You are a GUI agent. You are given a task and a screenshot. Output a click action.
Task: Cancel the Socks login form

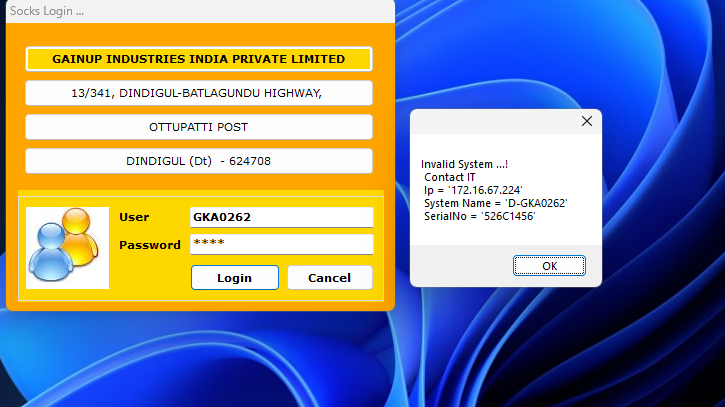coord(329,277)
